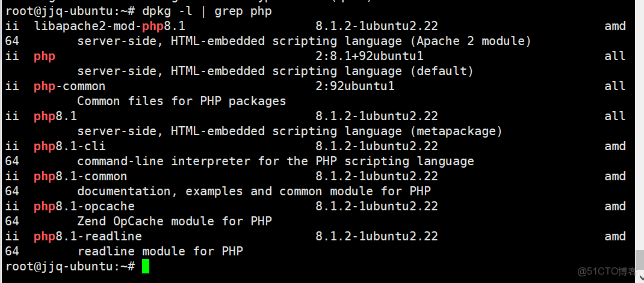Click the php-common package name
Viewport: 644px width, 283px height.
point(69,87)
